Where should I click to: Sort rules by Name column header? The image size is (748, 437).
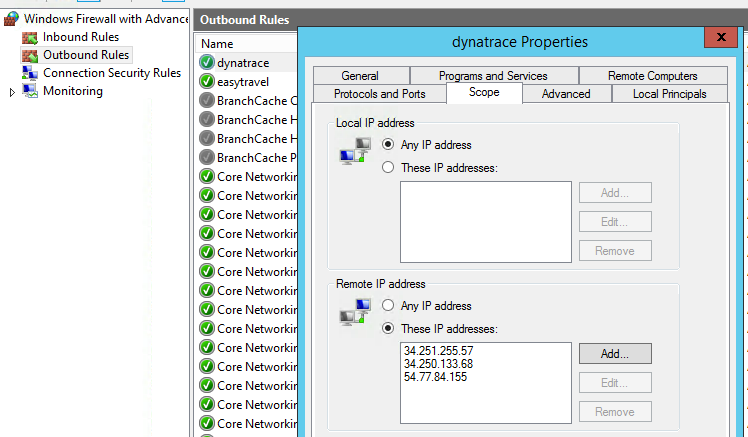pyautogui.click(x=217, y=44)
